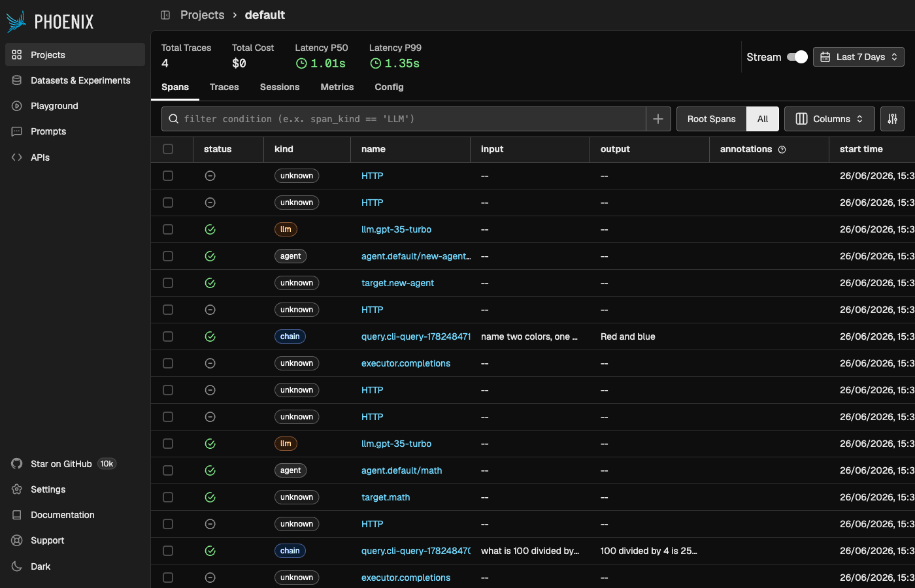Click the Documentation book icon

[x=17, y=515]
